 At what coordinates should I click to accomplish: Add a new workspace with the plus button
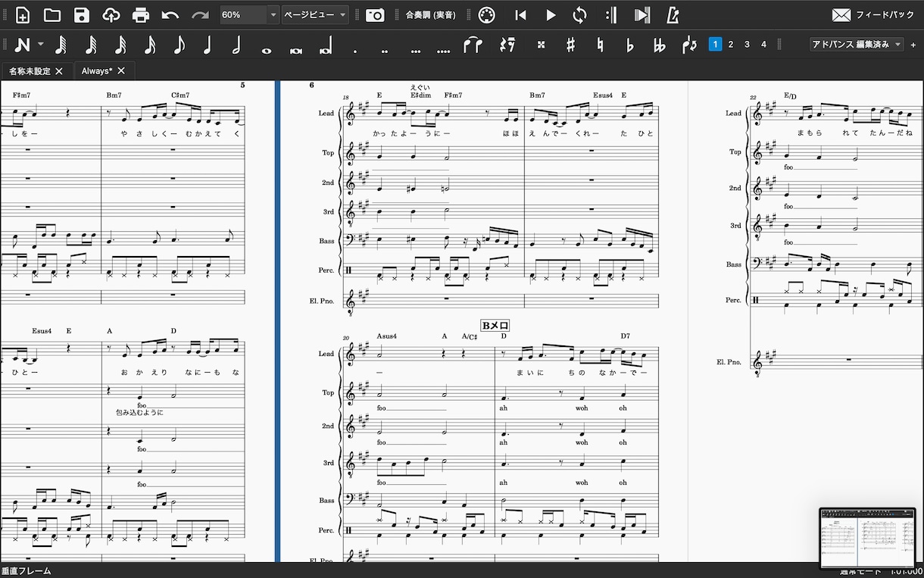coord(913,45)
